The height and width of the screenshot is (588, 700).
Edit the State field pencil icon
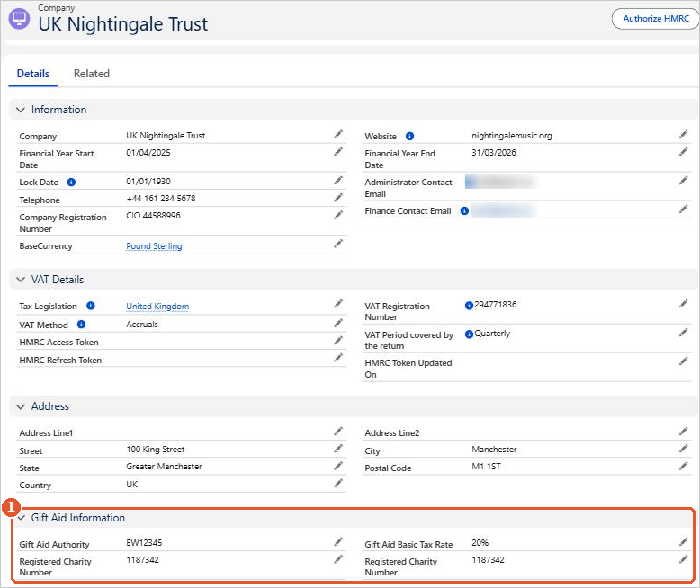[x=338, y=466]
